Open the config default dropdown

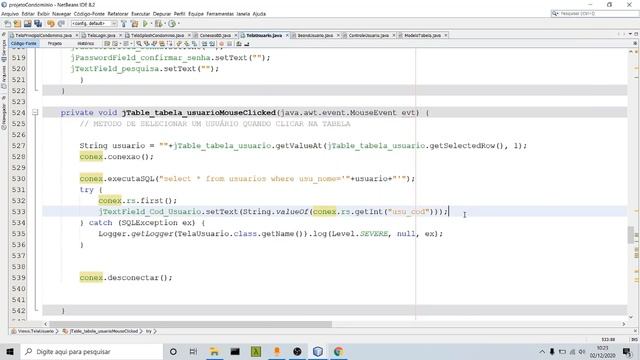click(94, 24)
